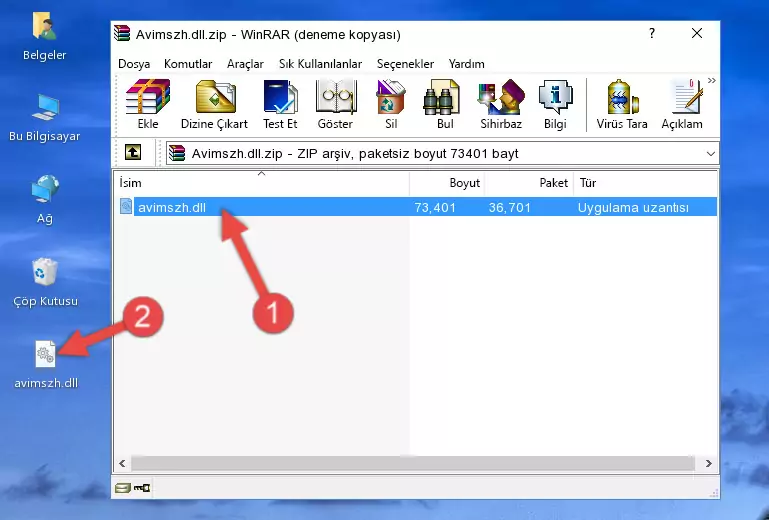769x520 pixels.
Task: Click the left scroll arrow of list
Action: (122, 463)
